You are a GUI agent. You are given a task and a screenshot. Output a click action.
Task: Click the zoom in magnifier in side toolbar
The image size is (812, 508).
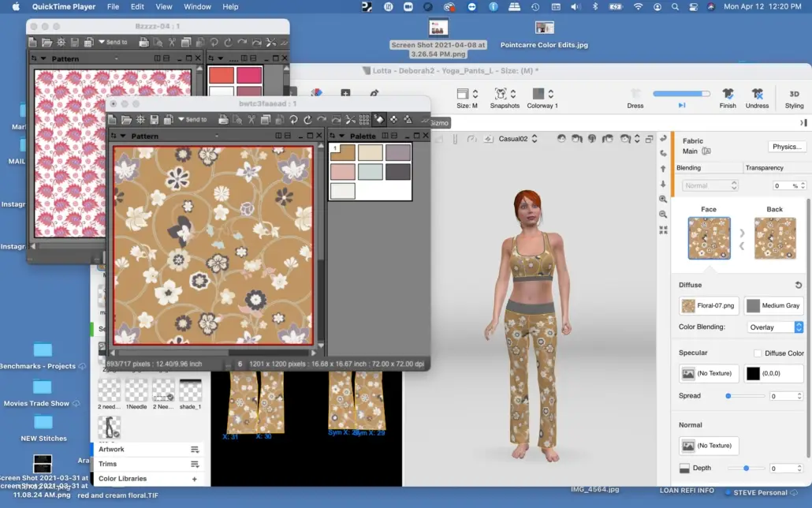663,200
